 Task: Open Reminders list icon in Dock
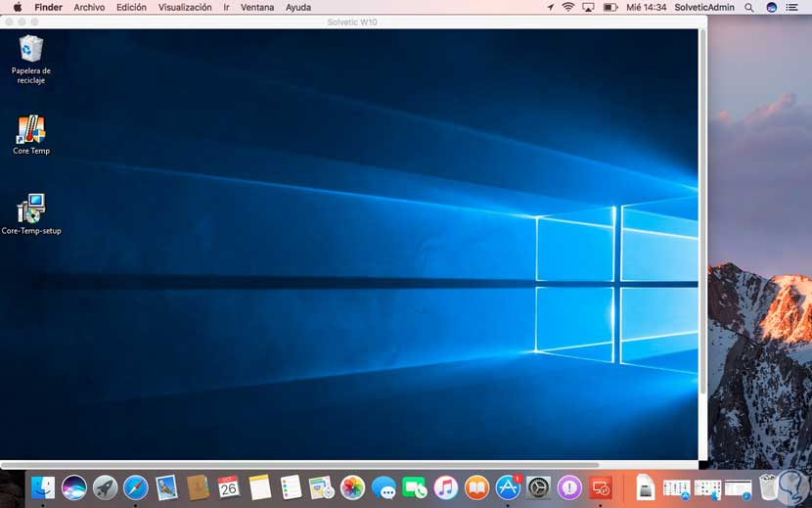(x=291, y=487)
